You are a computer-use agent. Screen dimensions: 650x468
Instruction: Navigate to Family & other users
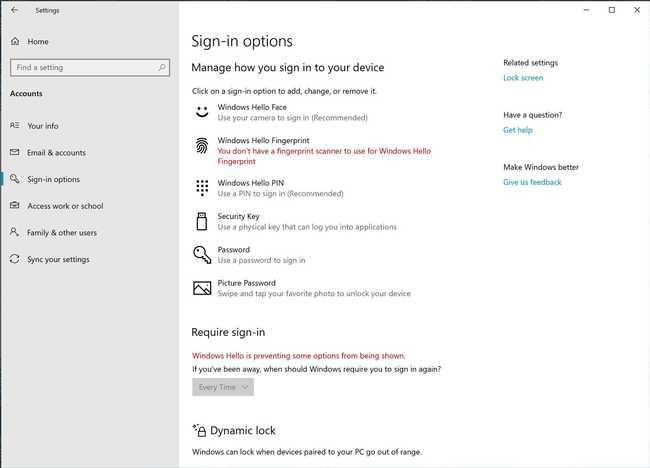coord(62,233)
